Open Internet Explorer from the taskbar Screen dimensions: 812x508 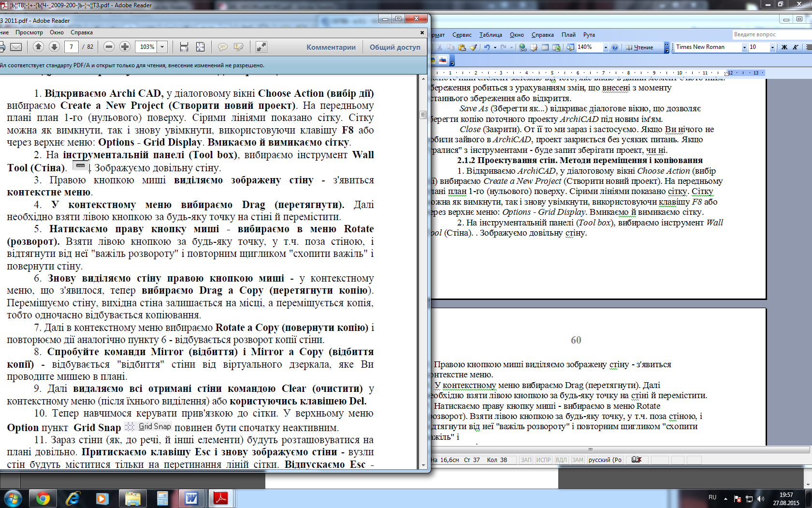pyautogui.click(x=72, y=498)
